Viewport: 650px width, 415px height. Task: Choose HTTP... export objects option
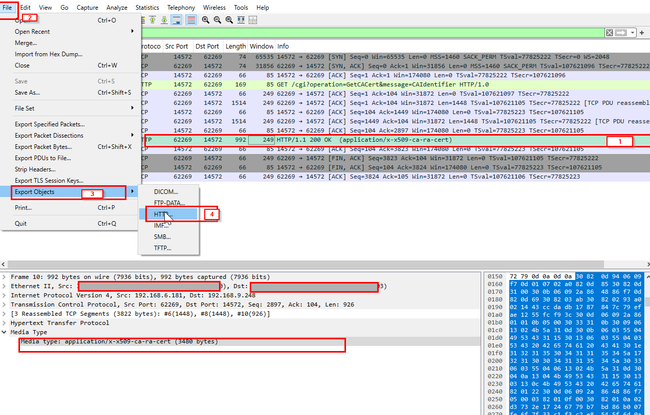(x=169, y=214)
